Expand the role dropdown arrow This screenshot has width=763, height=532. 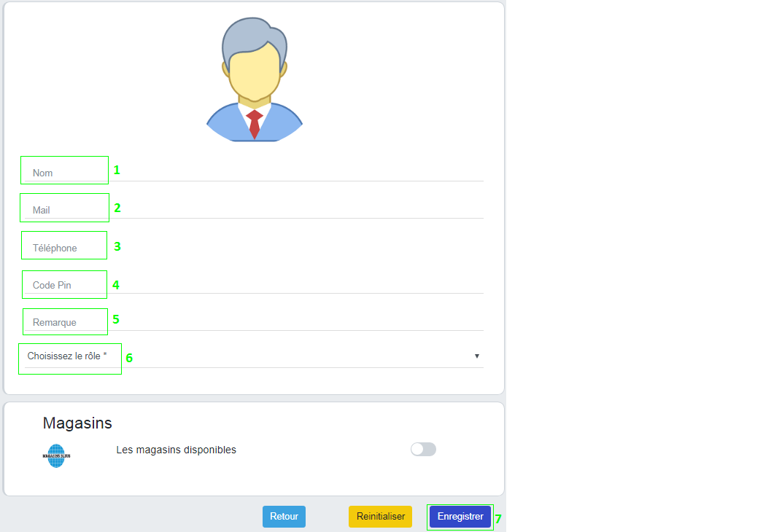[x=476, y=356]
